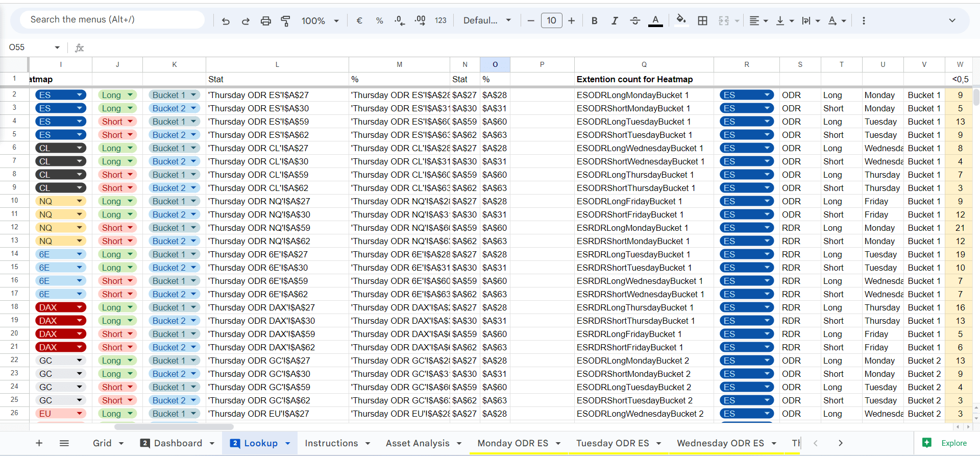
Task: Open the ES dropdown chip in row 2 column I
Action: pos(60,95)
